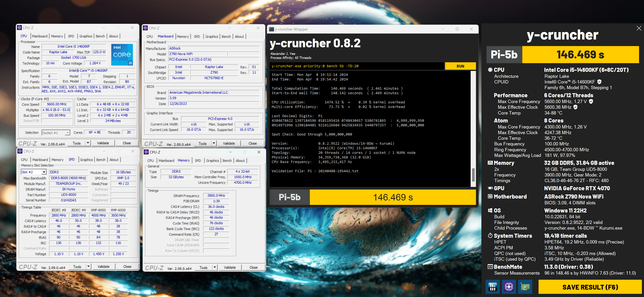Click Total Computation Time line in console

[337, 88]
